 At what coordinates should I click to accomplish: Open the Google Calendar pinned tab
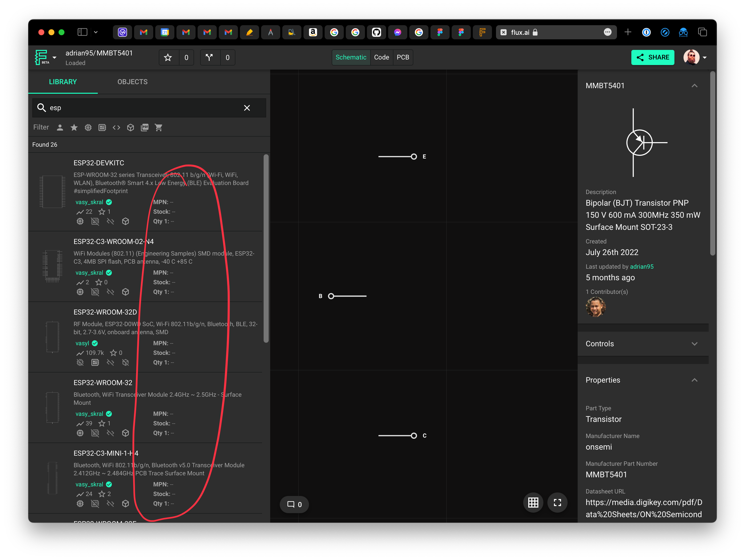tap(165, 32)
